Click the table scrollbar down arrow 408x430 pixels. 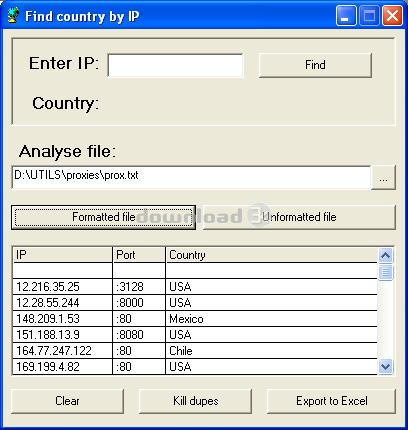click(386, 367)
